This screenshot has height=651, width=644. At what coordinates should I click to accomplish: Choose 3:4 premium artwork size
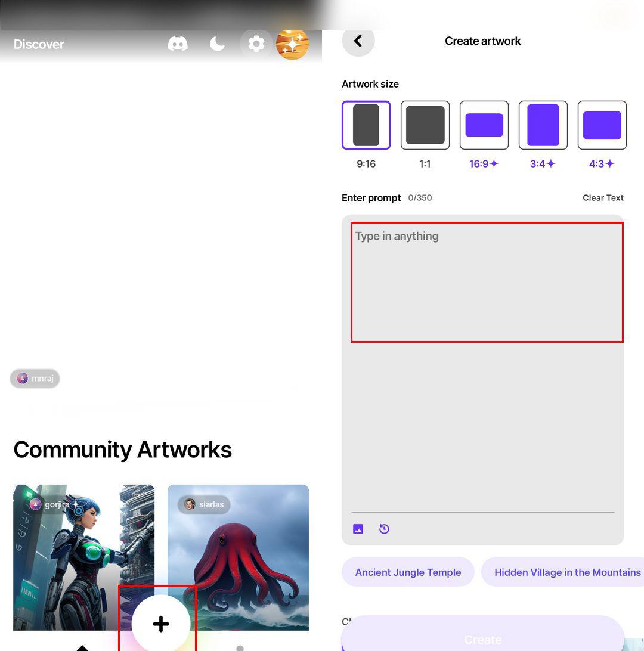[x=543, y=125]
